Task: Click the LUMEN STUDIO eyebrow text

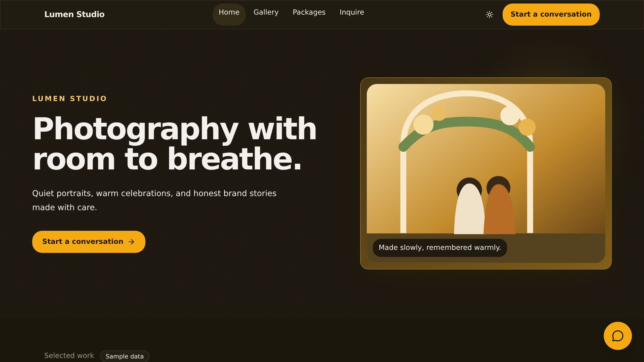Action: tap(70, 99)
